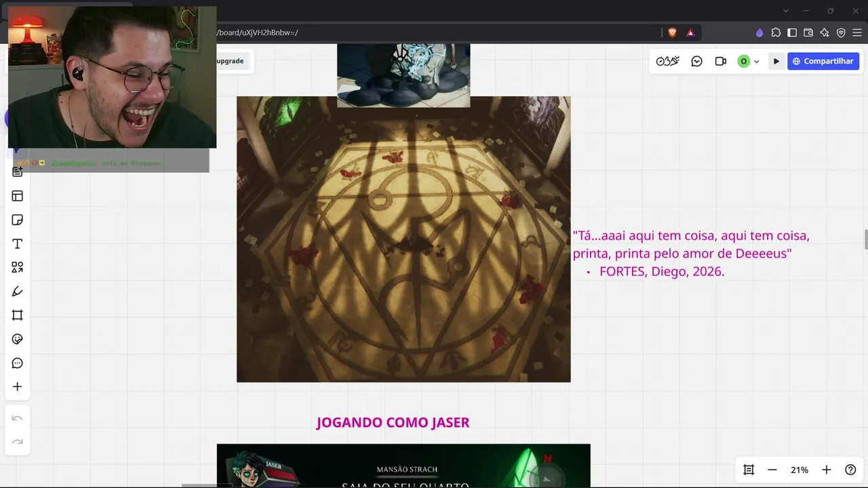Viewport: 868px width, 488px height.
Task: Select the Comment tool
Action: [x=18, y=363]
